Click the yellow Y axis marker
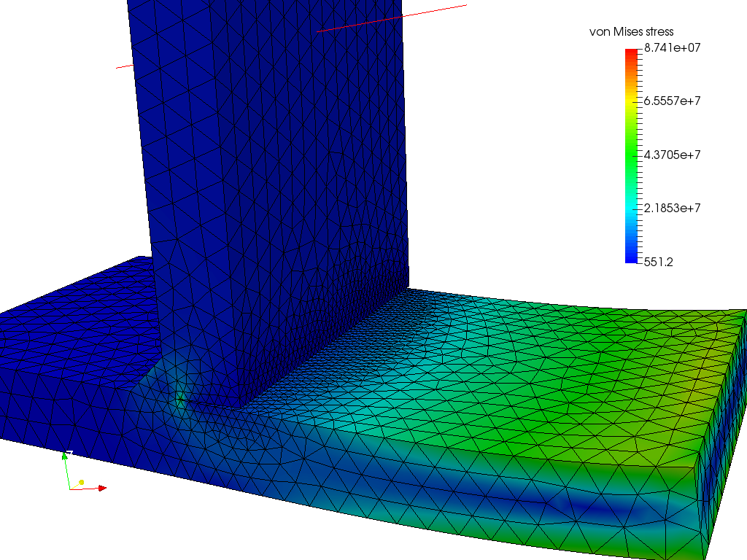Screen dimensions: 747x560 [82, 483]
